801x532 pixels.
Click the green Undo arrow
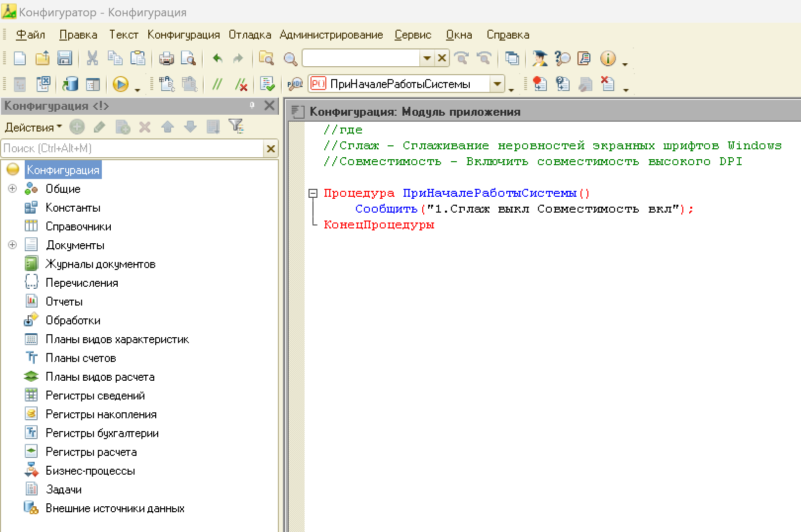pyautogui.click(x=217, y=58)
